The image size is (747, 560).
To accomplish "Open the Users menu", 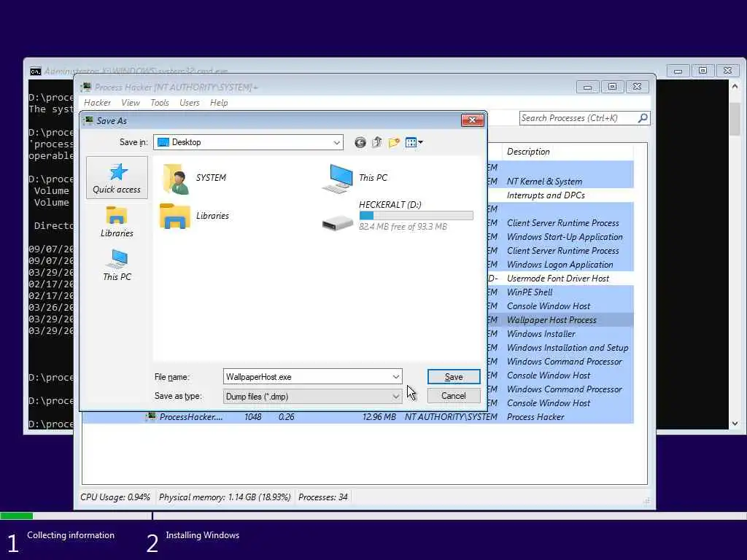I will (189, 102).
